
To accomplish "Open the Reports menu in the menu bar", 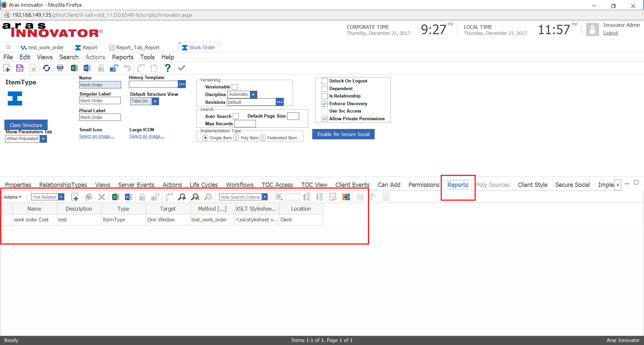I will click(123, 57).
